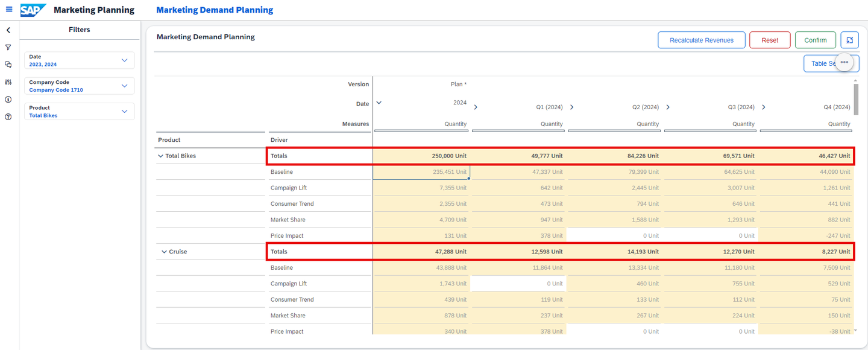Collapse the side panel with back arrow

tap(8, 30)
